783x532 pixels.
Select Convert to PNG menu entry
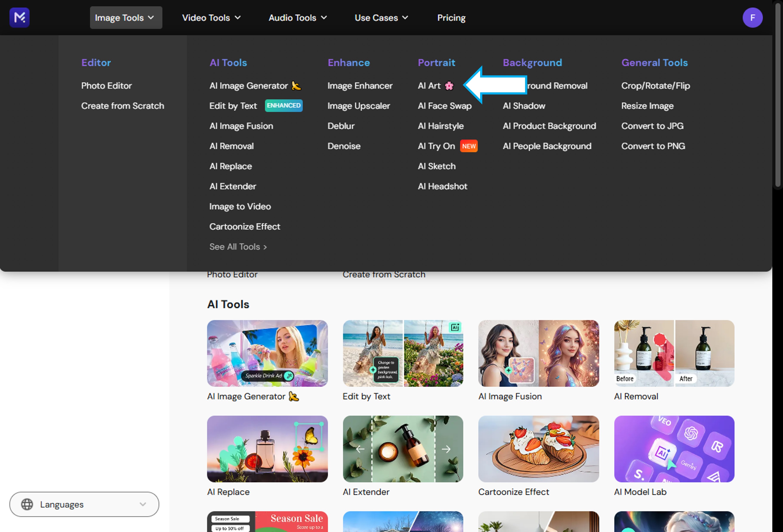click(x=653, y=146)
